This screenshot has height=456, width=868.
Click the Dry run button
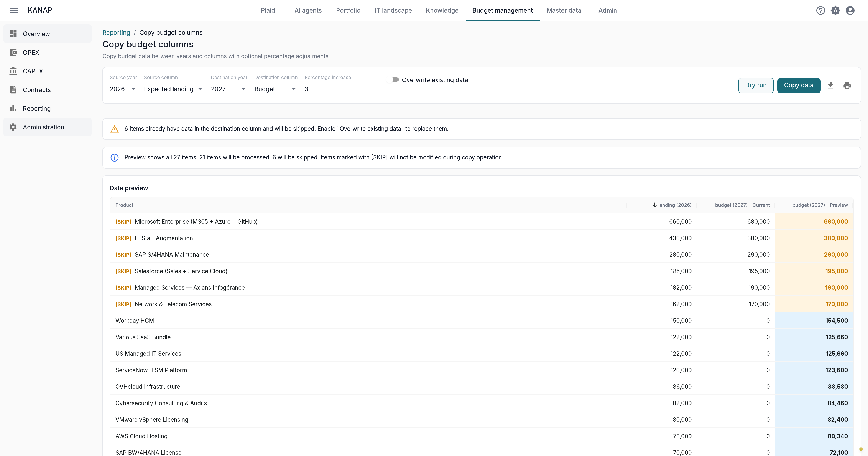coord(756,85)
